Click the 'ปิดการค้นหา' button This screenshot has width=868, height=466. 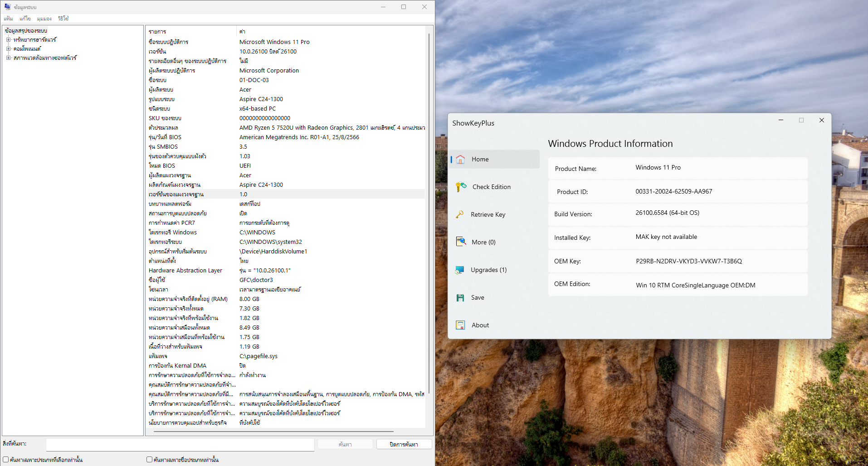click(404, 444)
